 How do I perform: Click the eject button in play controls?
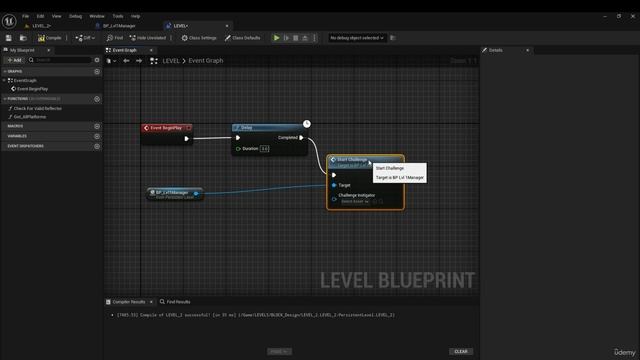pos(305,38)
